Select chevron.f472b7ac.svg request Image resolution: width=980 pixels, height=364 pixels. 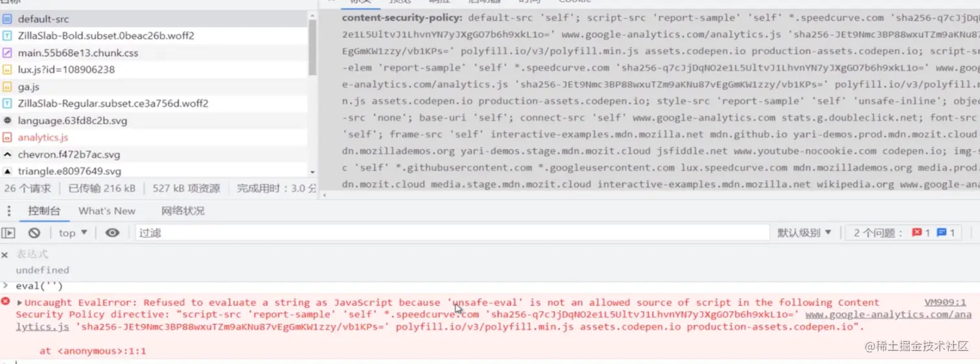click(x=154, y=155)
